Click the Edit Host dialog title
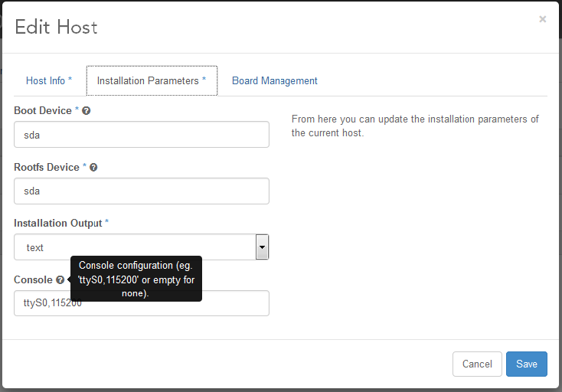 click(x=56, y=28)
